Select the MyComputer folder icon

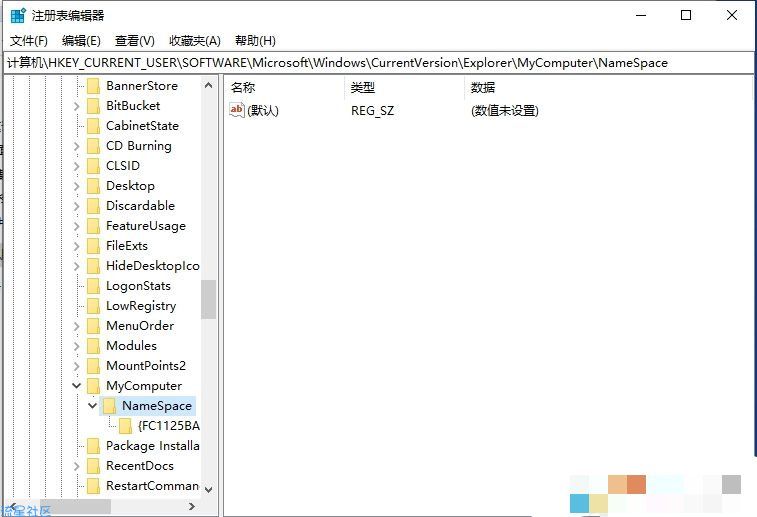[x=93, y=386]
